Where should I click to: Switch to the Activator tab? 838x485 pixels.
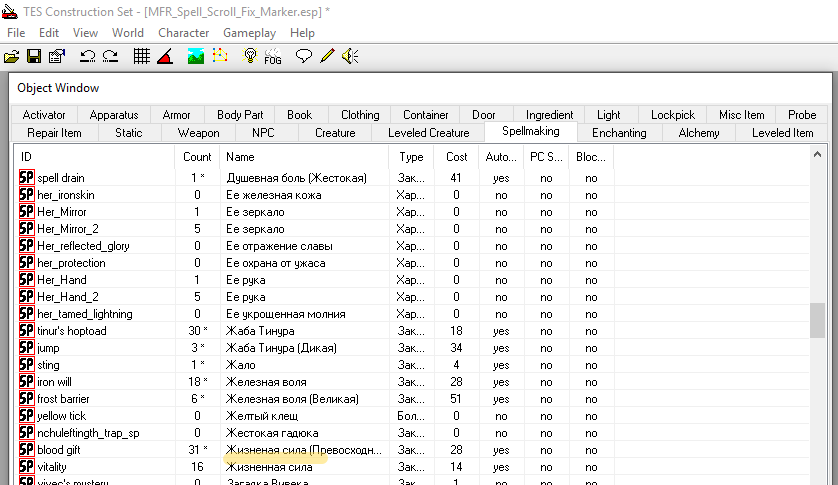coord(44,115)
